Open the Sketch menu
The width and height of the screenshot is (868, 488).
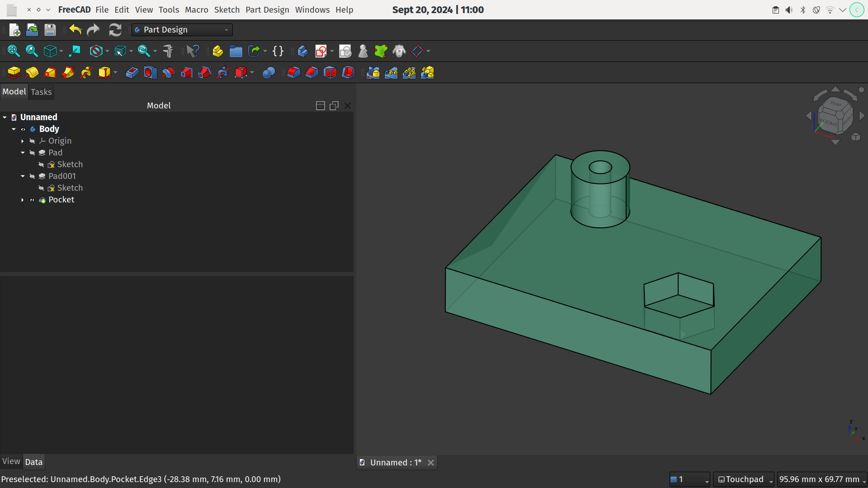(226, 9)
